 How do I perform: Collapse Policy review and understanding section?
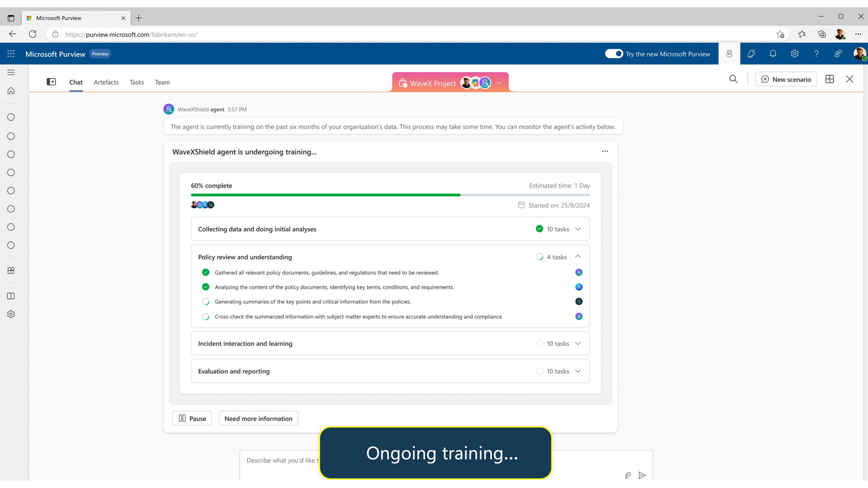pyautogui.click(x=578, y=257)
